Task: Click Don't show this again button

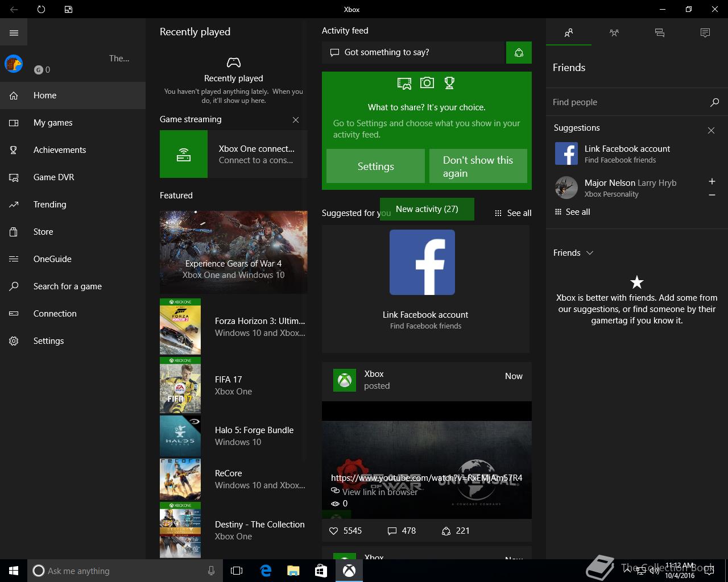Action: point(478,166)
